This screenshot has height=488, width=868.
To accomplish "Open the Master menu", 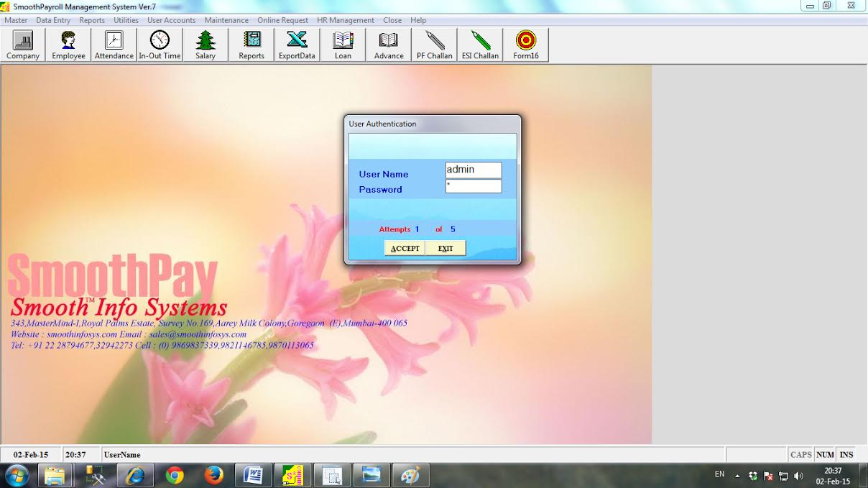I will (16, 20).
